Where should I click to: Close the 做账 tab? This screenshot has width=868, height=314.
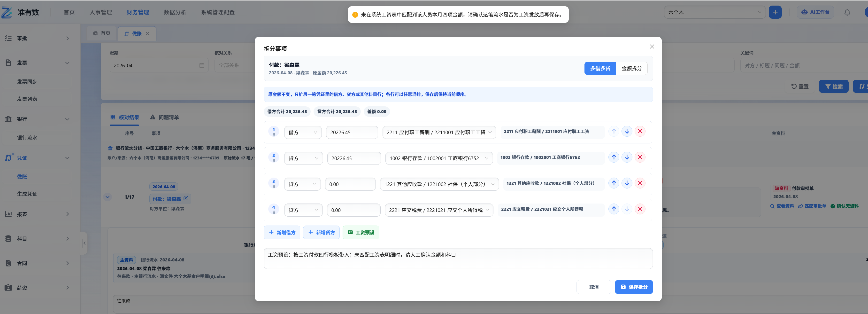[148, 33]
